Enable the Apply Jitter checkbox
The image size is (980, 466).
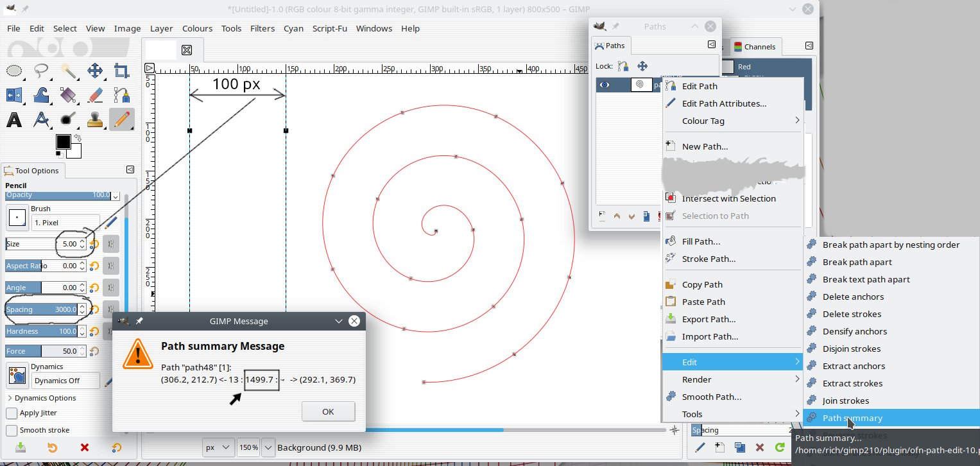pyautogui.click(x=12, y=413)
